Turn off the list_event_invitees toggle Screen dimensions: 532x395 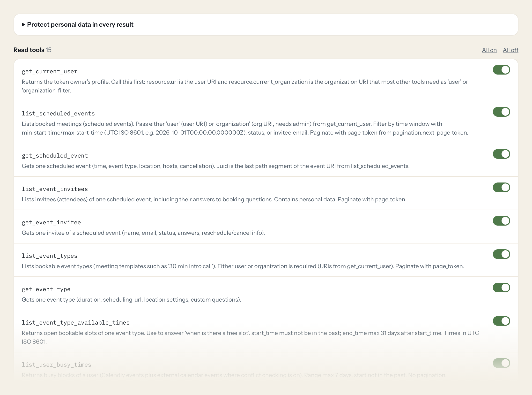coord(501,187)
